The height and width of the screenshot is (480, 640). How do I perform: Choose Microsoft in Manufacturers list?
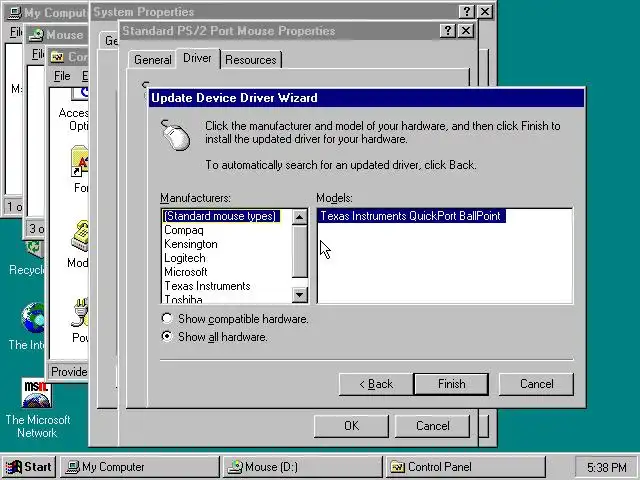(x=186, y=272)
